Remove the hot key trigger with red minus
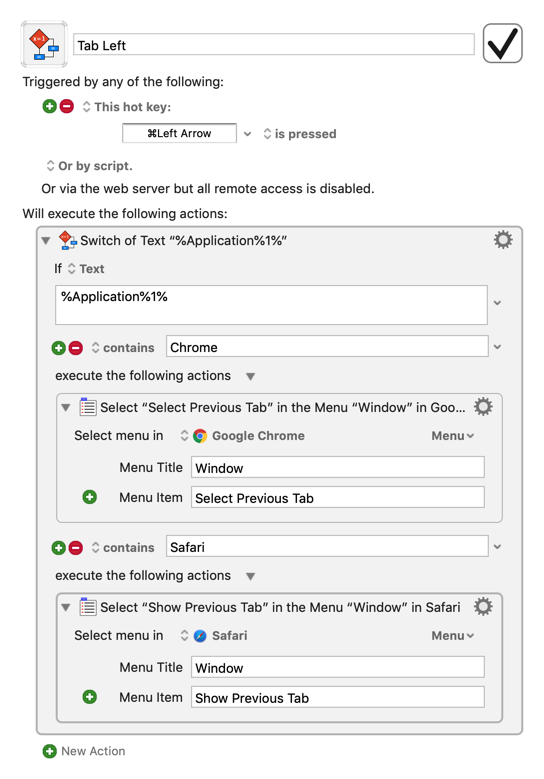The height and width of the screenshot is (779, 544). 67,106
